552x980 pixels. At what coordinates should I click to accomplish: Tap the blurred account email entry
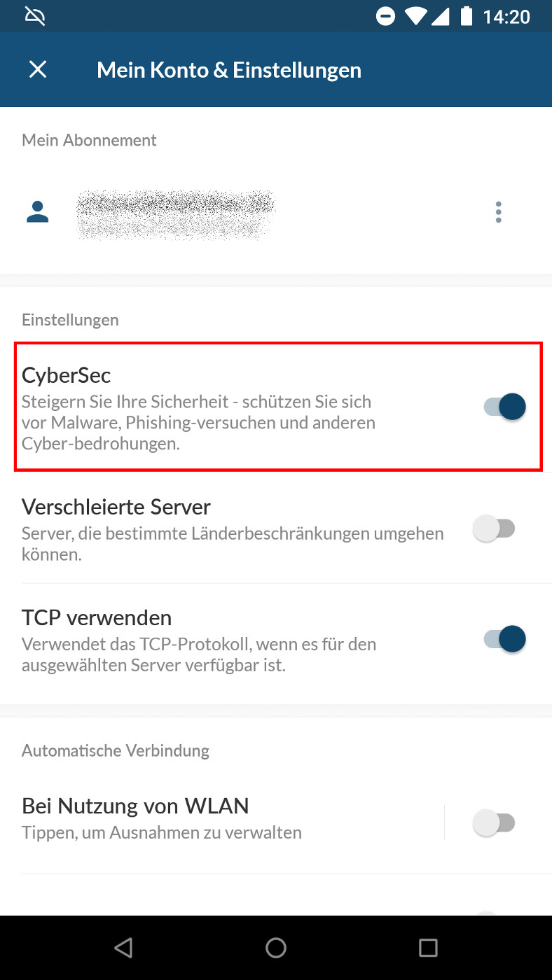coord(175,213)
